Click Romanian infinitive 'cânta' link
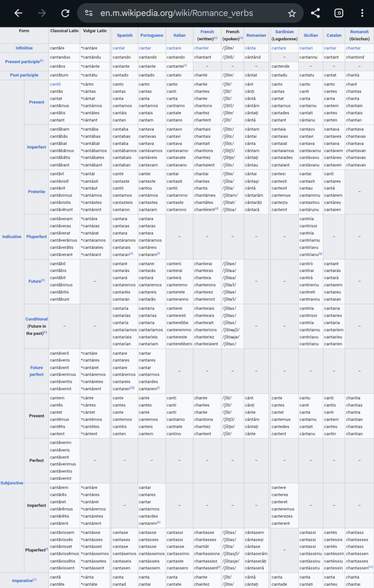The height and width of the screenshot is (588, 374). click(250, 48)
